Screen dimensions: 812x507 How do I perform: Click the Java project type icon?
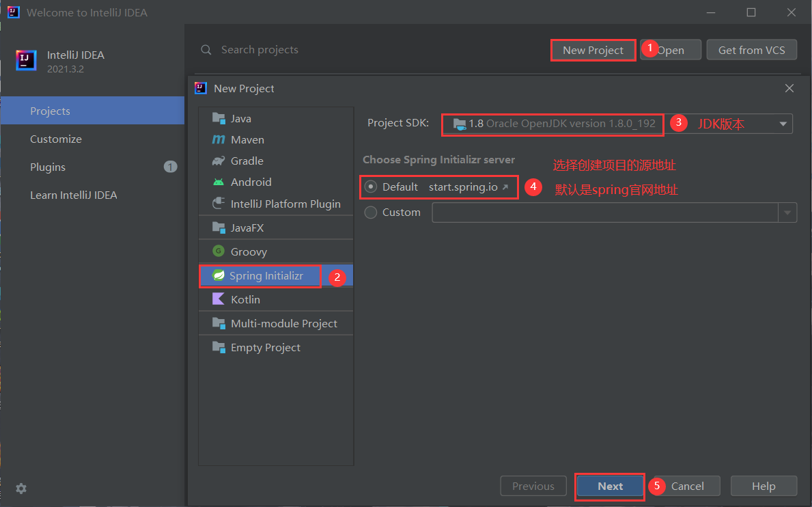click(219, 118)
